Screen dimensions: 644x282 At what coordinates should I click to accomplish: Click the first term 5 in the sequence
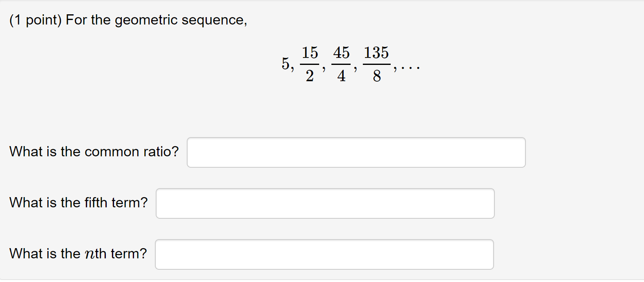pos(285,64)
